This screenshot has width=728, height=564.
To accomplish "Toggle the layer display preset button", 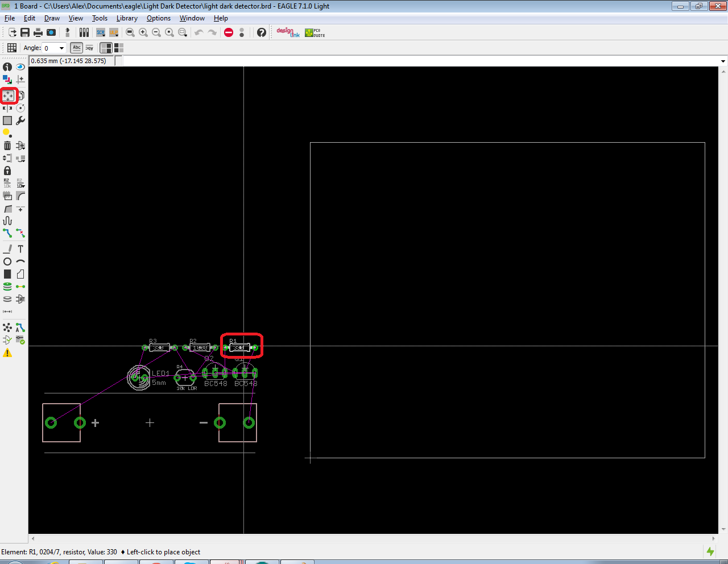I will tap(106, 48).
